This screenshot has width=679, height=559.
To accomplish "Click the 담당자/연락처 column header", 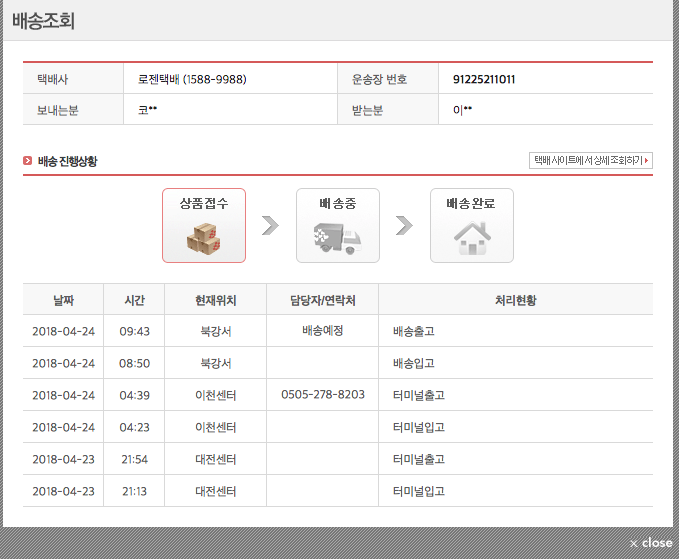I will pos(322,300).
